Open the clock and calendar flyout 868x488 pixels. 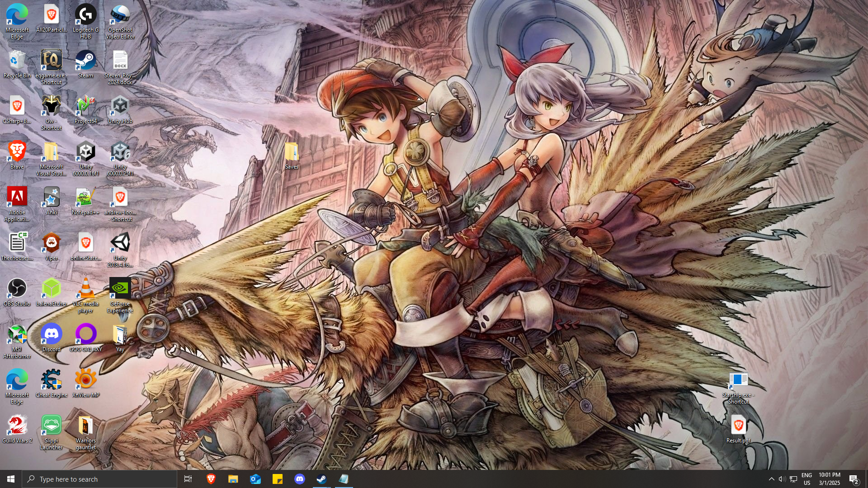[830, 479]
